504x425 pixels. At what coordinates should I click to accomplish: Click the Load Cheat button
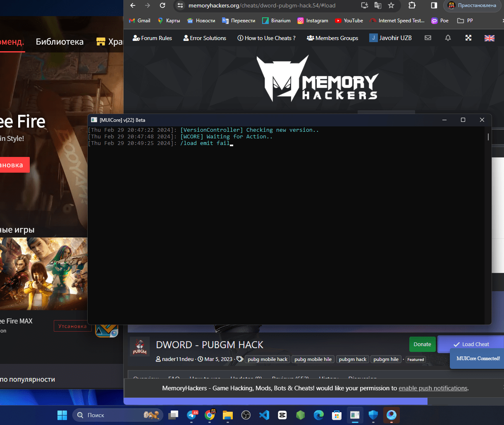click(471, 344)
